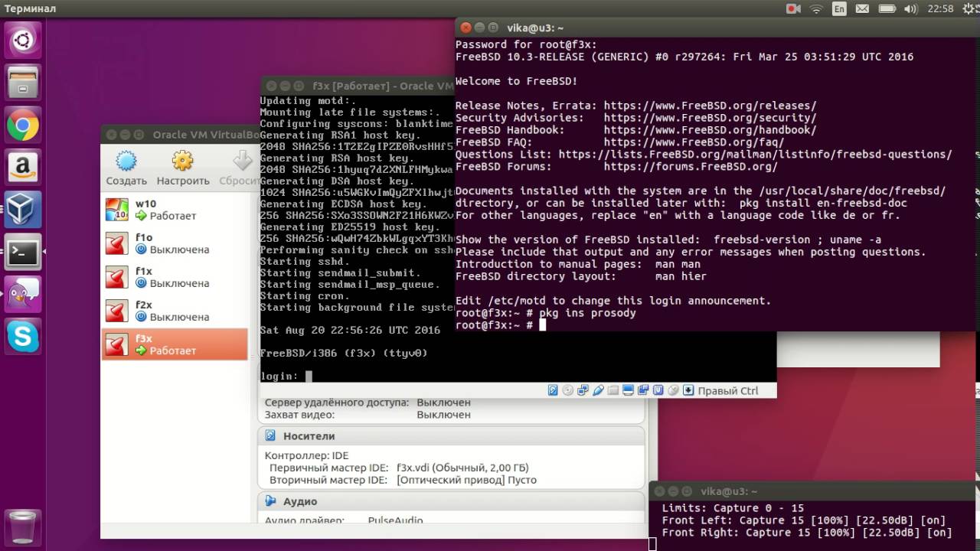Open VirtualBox from the dock
Screen dimensions: 980x551
(23, 210)
